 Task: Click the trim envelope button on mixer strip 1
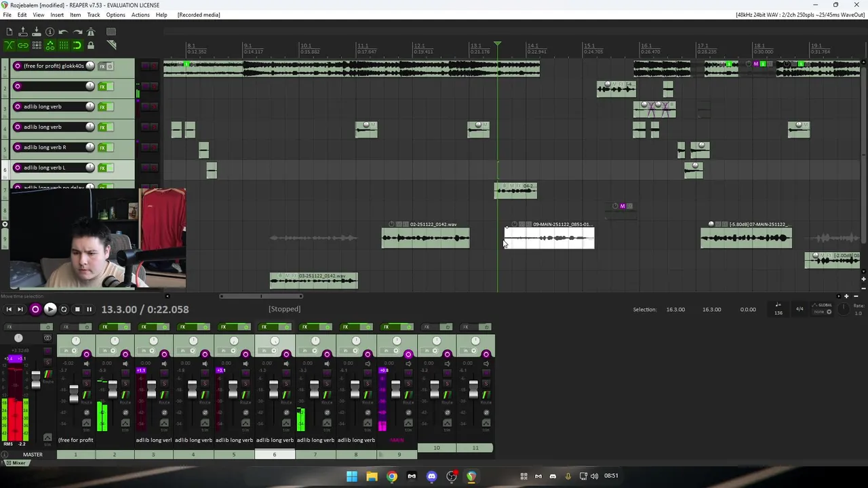point(86,423)
